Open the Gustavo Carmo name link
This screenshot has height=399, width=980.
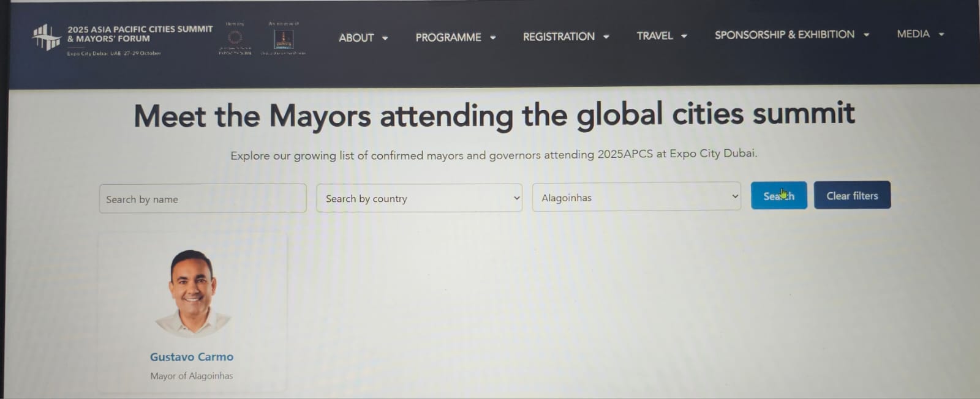[x=192, y=357]
